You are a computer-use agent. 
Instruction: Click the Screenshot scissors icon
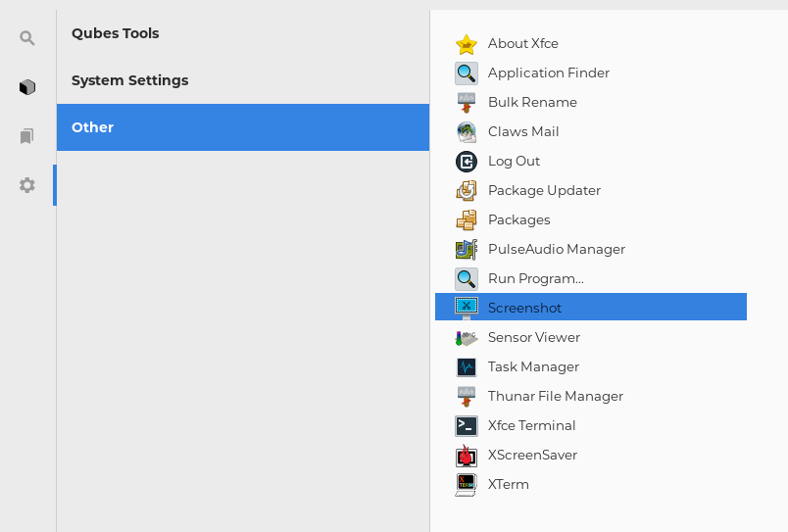(467, 308)
